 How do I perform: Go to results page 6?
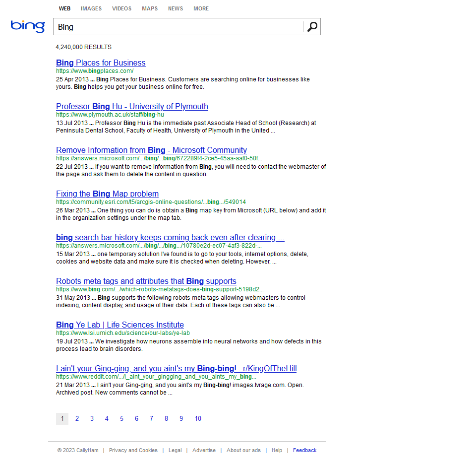137,419
